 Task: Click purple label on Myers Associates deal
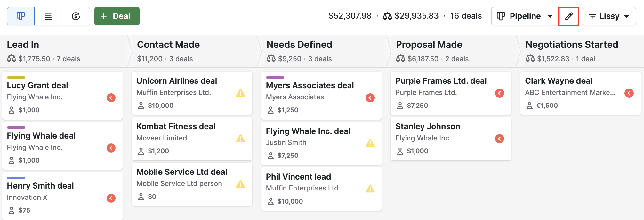(x=275, y=77)
